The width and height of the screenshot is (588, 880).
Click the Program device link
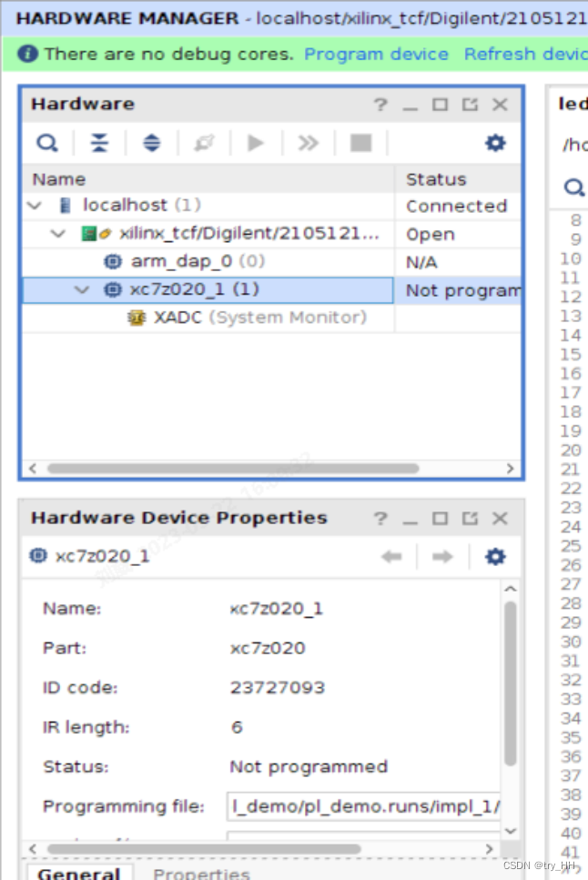pyautogui.click(x=376, y=54)
